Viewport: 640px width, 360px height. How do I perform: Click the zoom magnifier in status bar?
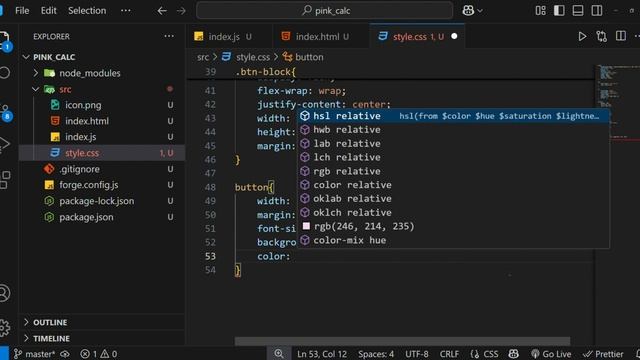[279, 353]
